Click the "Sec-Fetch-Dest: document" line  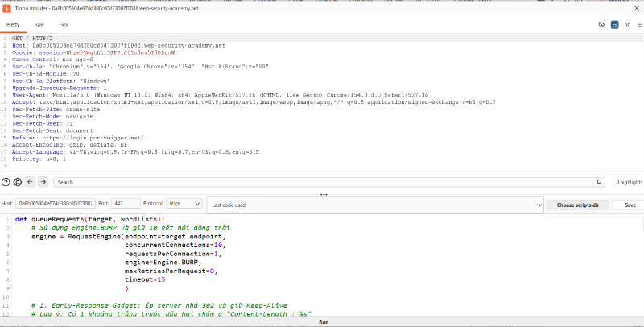[x=52, y=130]
